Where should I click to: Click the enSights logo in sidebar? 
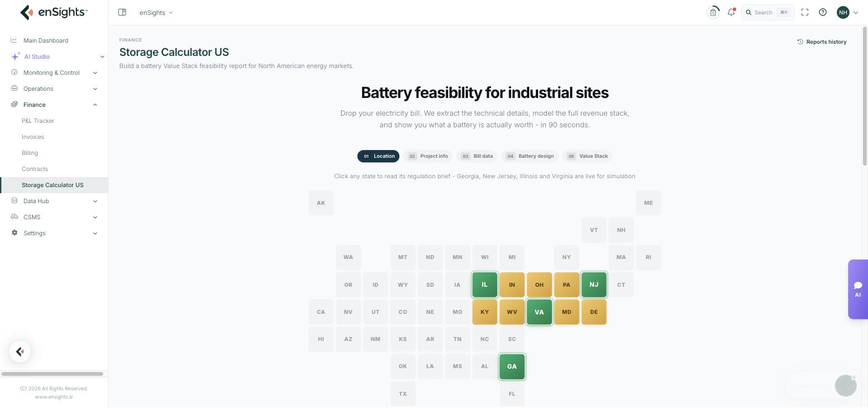coord(54,12)
